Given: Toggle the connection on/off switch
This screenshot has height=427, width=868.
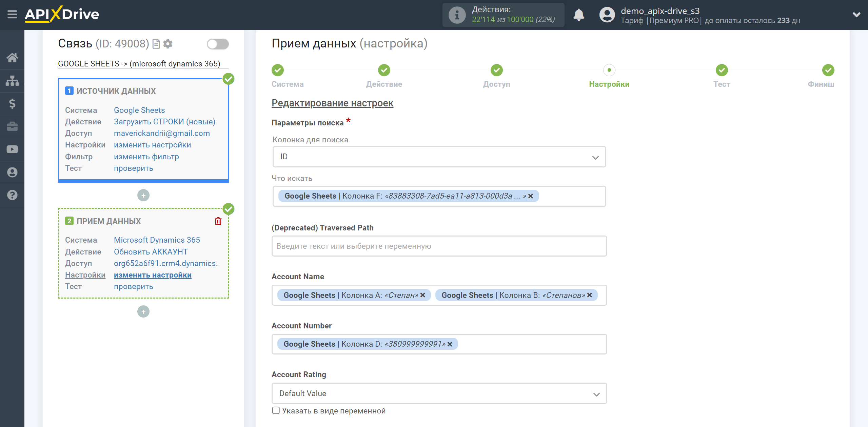Looking at the screenshot, I should point(218,44).
